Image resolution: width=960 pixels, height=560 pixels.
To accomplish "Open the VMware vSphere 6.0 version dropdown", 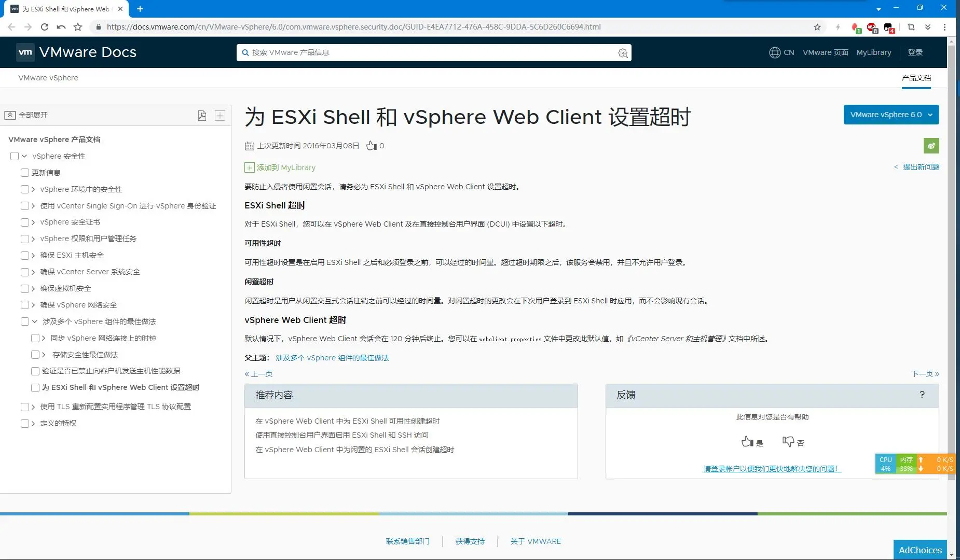I will (x=891, y=115).
